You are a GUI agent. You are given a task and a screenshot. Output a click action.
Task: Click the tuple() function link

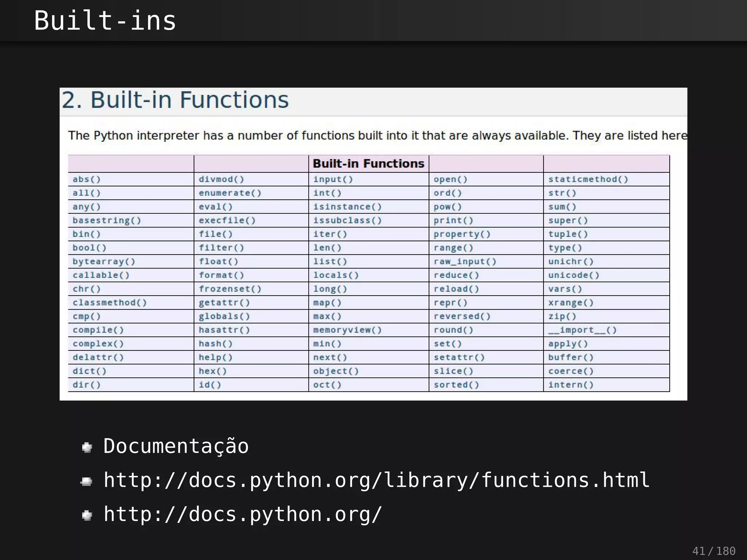click(x=568, y=234)
